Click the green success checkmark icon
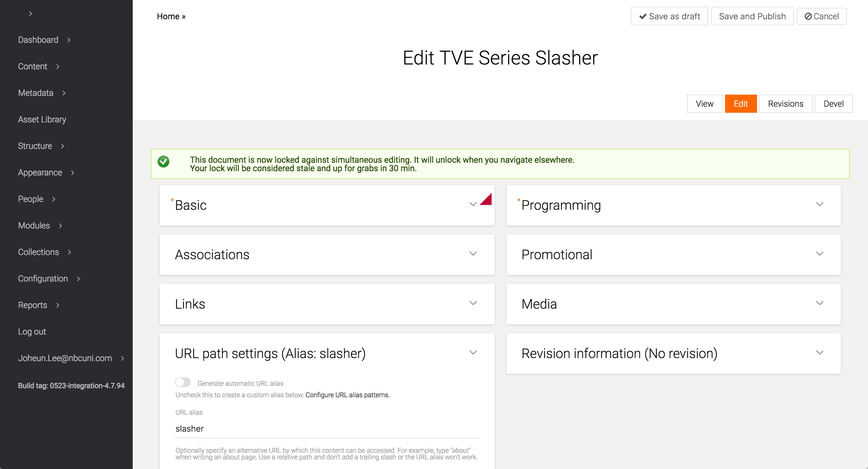 [163, 162]
